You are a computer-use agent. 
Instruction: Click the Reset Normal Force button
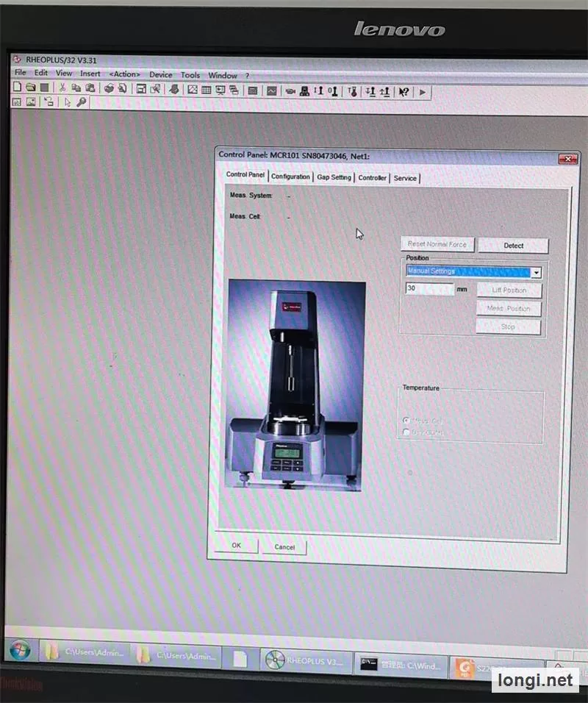click(437, 244)
